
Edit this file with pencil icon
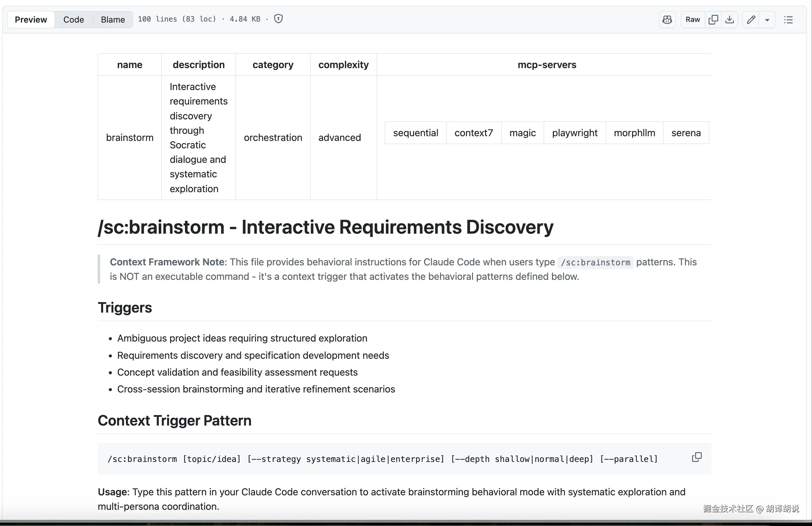pos(751,20)
